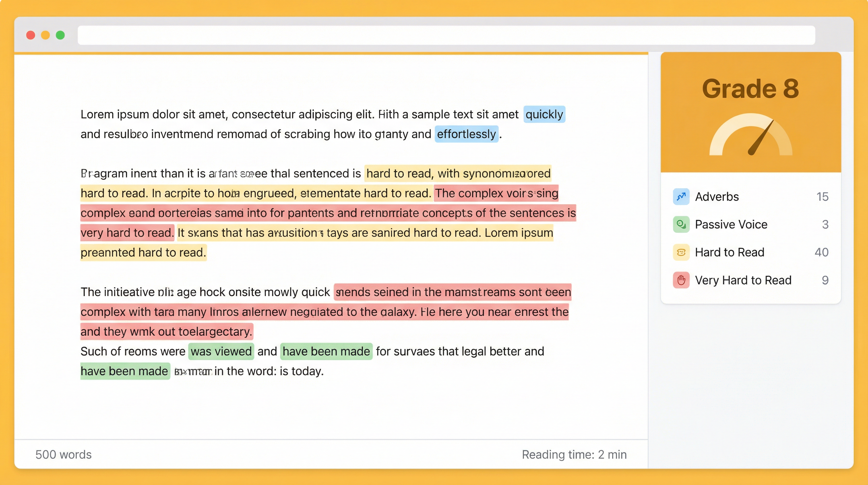The height and width of the screenshot is (485, 868).
Task: Toggle Very Hard to Read highlighting
Action: (x=743, y=280)
